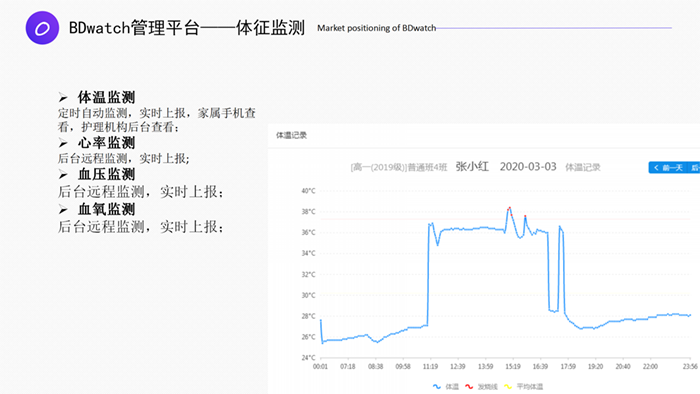
Task: Click the red 发烧线 legend wave icon
Action: coord(469,386)
